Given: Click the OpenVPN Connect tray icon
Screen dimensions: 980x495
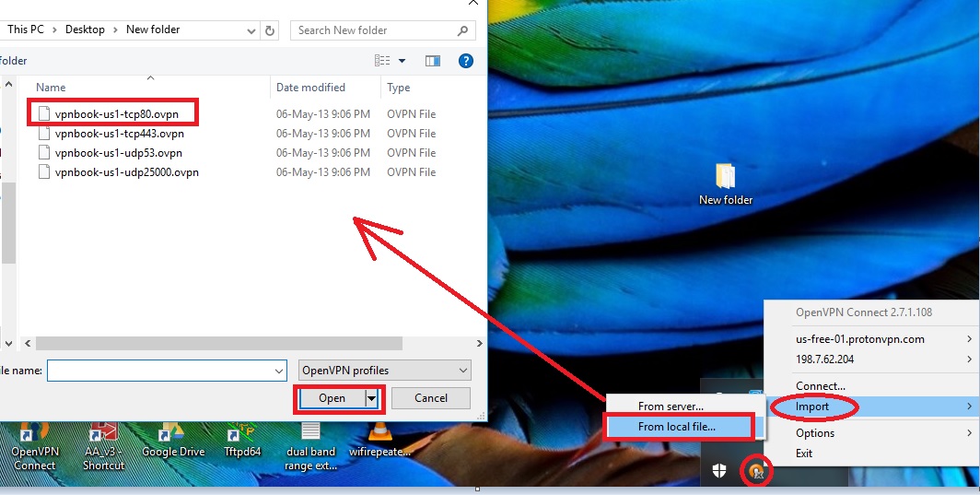Looking at the screenshot, I should [756, 471].
